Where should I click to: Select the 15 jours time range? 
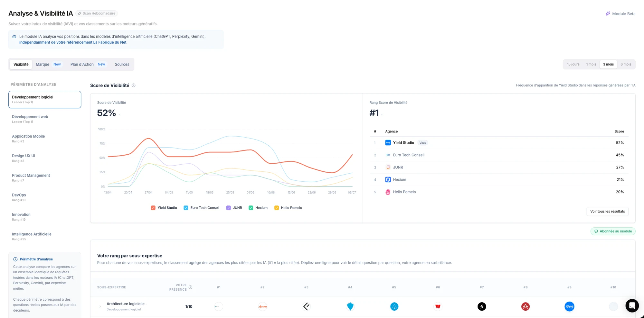[x=573, y=64]
